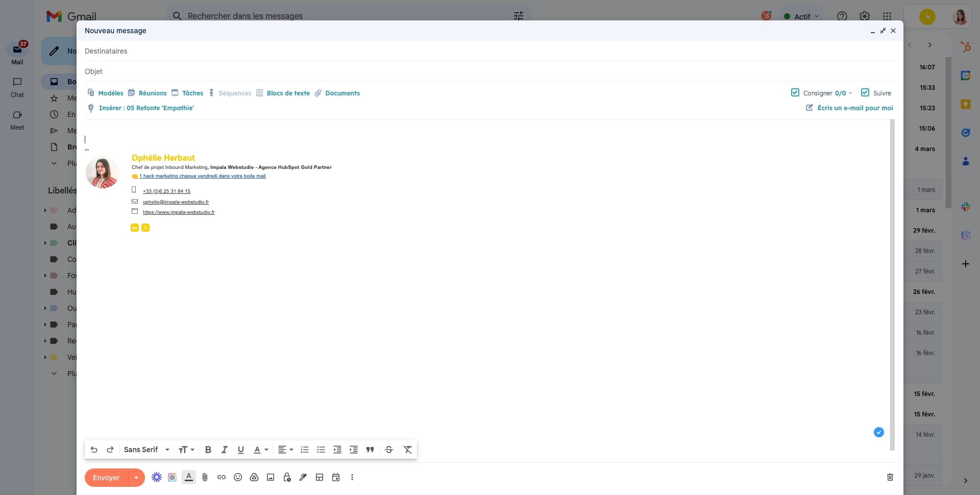Insert files using Google Drive
Screen dimensions: 980x495
pos(254,478)
